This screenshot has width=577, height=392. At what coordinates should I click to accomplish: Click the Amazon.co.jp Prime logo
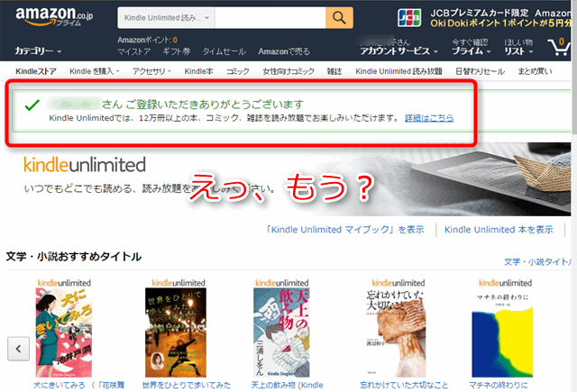(54, 17)
